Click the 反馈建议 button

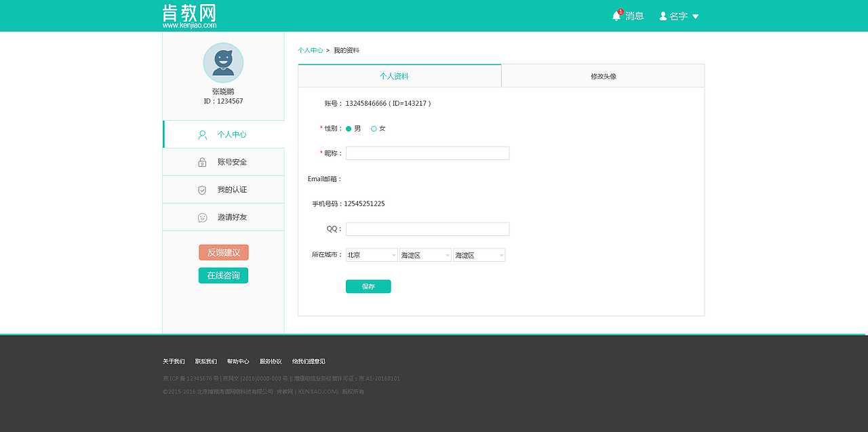click(224, 252)
